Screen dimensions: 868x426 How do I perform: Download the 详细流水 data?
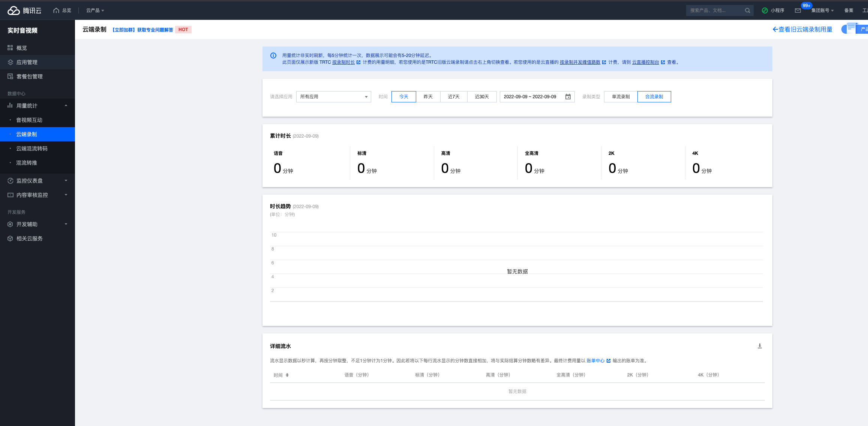tap(760, 346)
